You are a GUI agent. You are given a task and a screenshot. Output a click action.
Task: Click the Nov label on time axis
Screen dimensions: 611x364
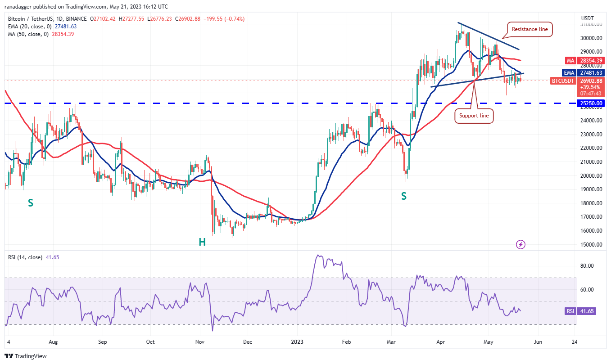click(199, 342)
